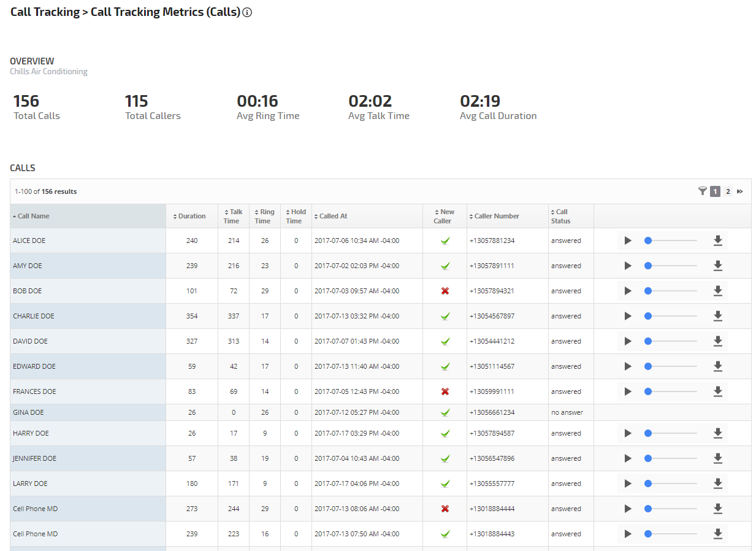Play the HARRY DOE call recording
The width and height of the screenshot is (756, 551).
(x=627, y=433)
